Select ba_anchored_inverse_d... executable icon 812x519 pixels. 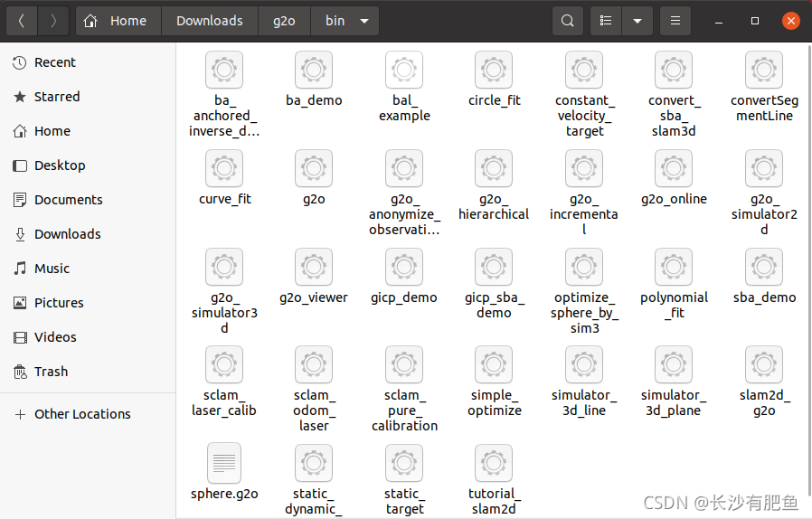click(x=224, y=70)
